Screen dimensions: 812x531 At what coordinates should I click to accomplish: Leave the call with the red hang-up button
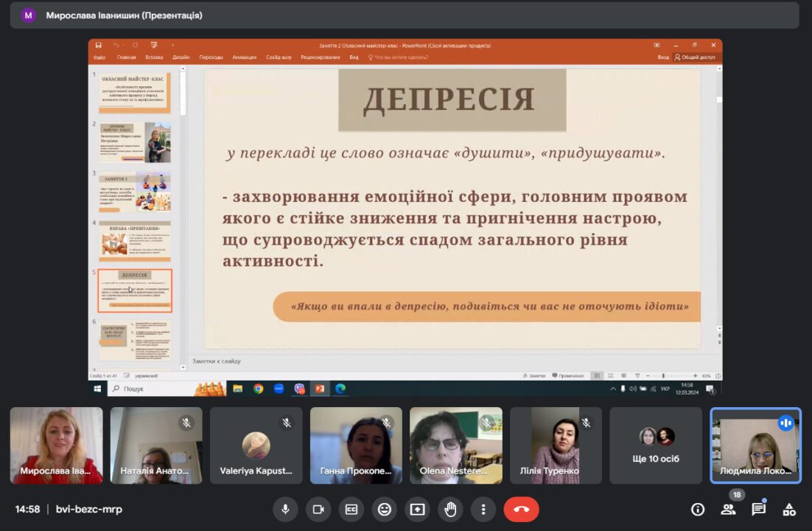(521, 509)
